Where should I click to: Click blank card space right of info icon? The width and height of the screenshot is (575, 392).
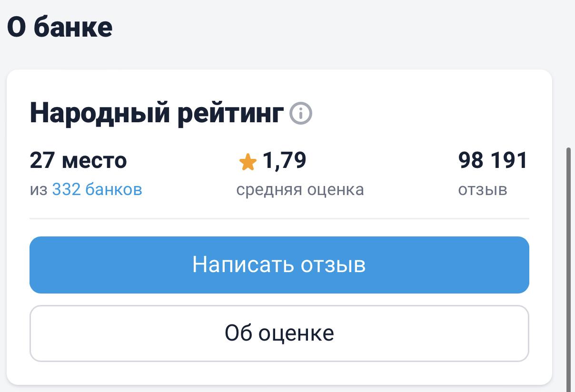click(x=419, y=114)
